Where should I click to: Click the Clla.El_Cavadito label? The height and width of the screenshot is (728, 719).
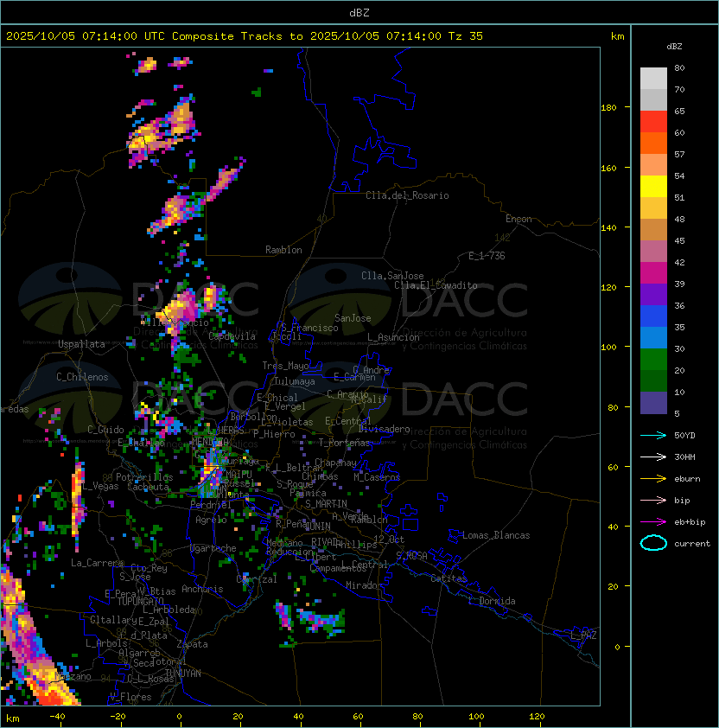[x=436, y=285]
